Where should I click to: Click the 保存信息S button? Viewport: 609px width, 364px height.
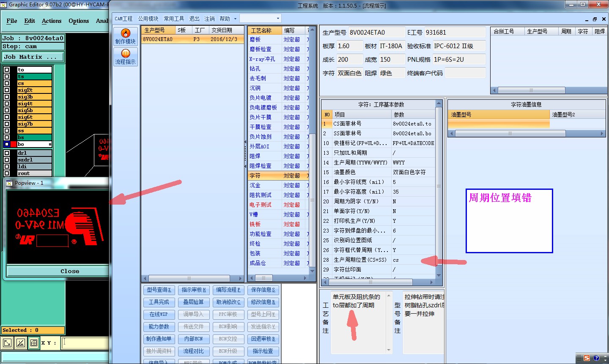click(263, 290)
